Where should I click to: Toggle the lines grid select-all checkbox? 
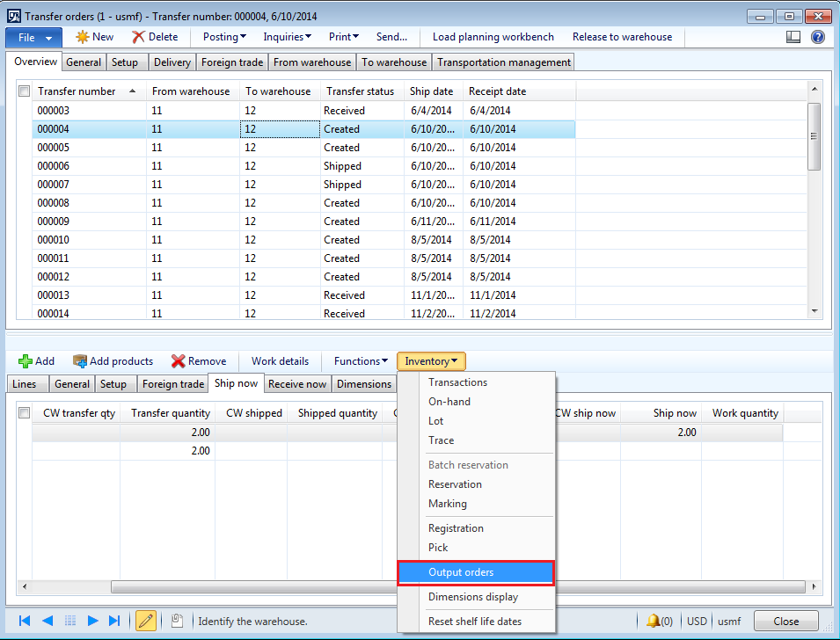[24, 412]
